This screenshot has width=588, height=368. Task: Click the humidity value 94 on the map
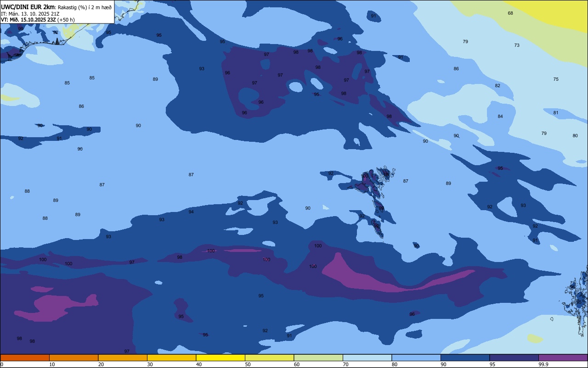pos(191,212)
